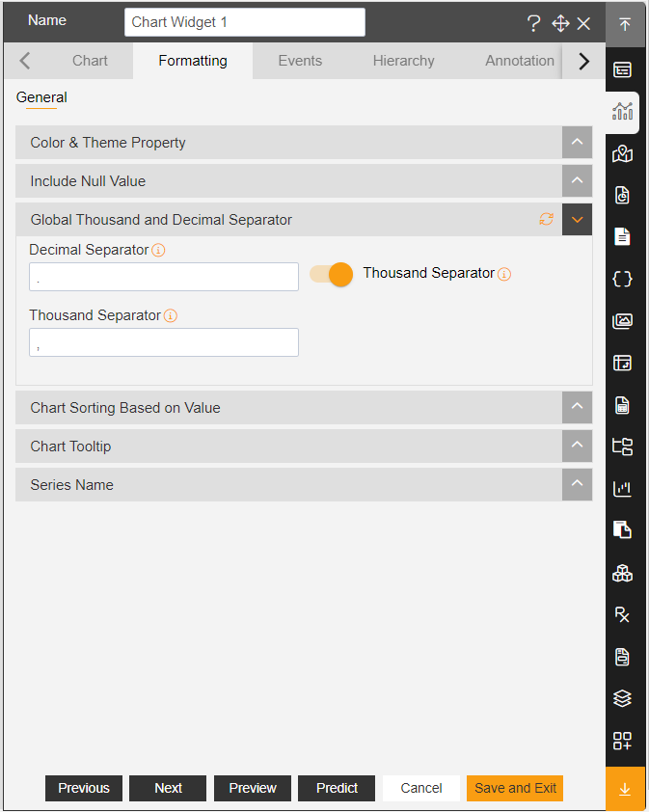Expand the Series Name section
Screen dimensions: 649x812
(x=577, y=484)
